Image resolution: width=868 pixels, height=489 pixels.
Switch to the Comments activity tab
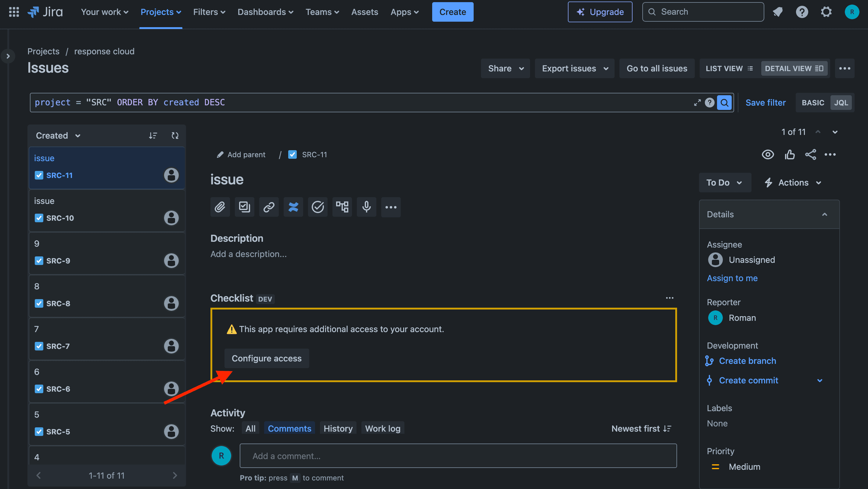click(x=289, y=428)
